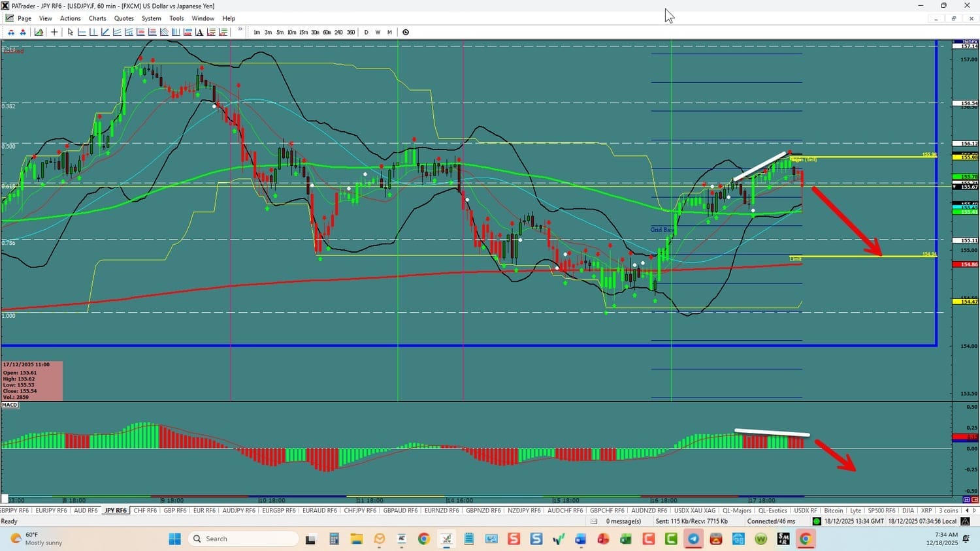Pick the text label 'A' drawing tool
Image resolution: width=980 pixels, height=551 pixels.
click(199, 32)
